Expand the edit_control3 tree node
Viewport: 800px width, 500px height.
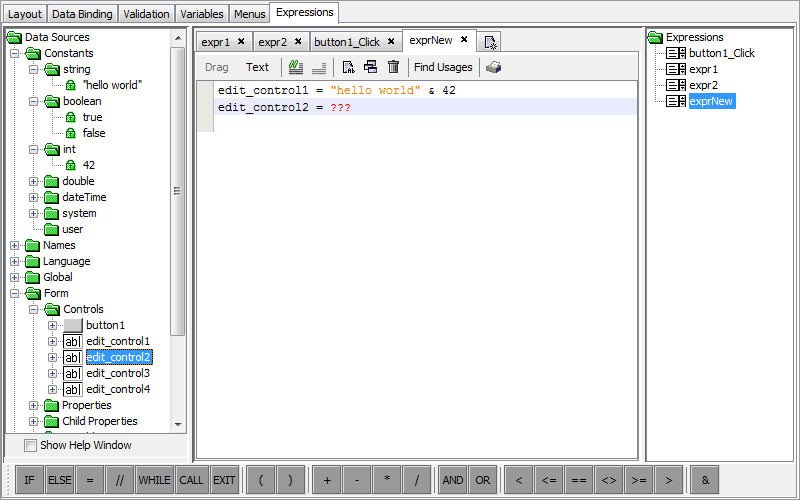point(53,373)
